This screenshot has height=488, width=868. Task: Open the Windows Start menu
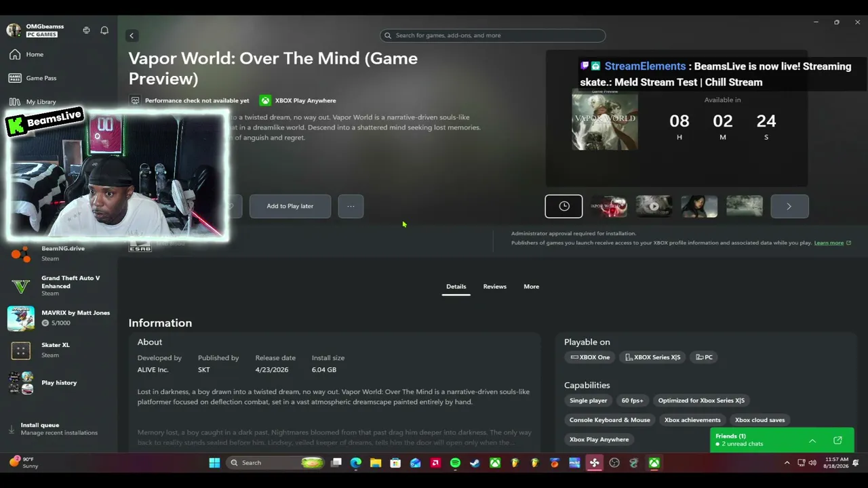tap(214, 463)
